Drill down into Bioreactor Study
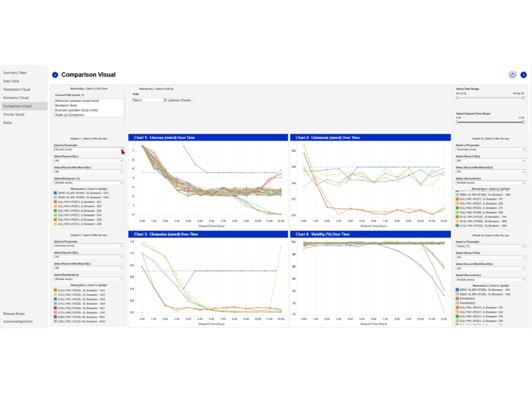The height and width of the screenshot is (393, 532). click(x=66, y=105)
